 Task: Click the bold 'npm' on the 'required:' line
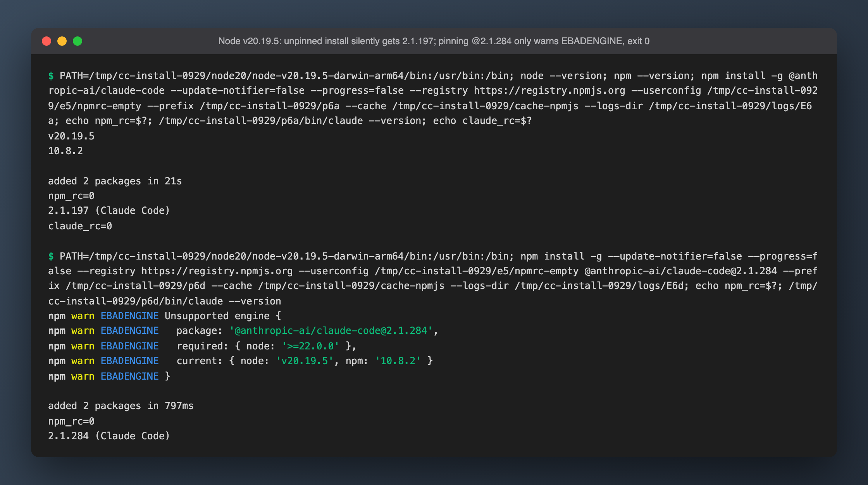[57, 346]
